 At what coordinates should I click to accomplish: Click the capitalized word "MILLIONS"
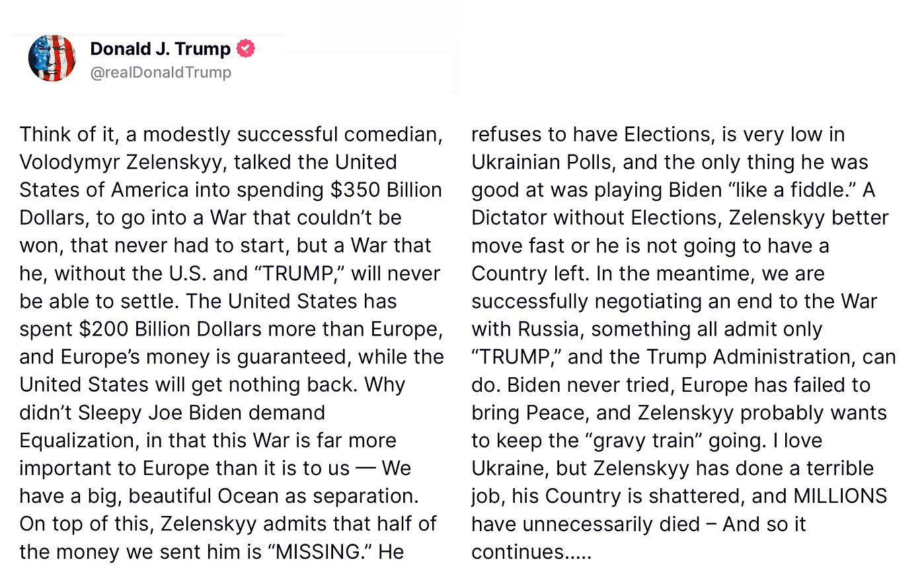click(x=840, y=496)
